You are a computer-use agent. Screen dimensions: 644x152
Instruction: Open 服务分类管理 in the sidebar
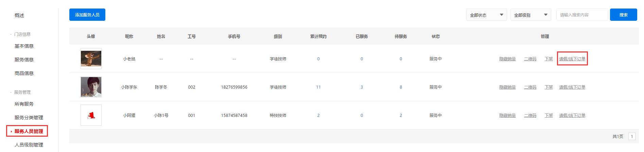(x=29, y=118)
